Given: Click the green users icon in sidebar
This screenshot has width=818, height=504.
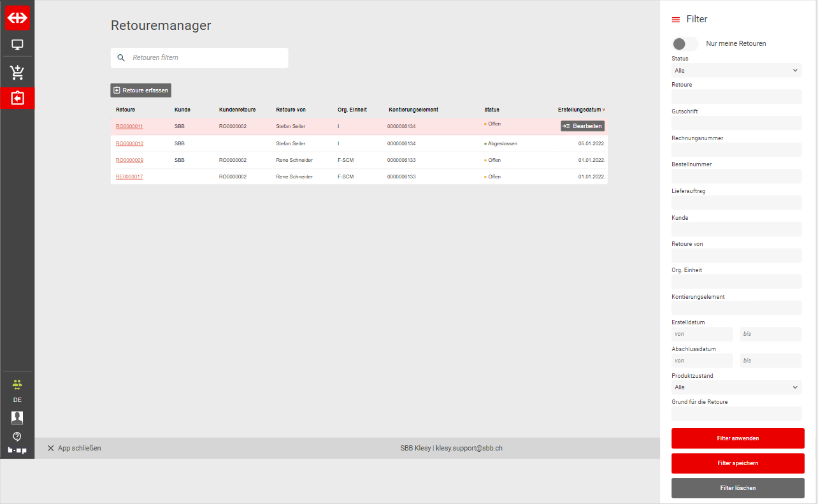Looking at the screenshot, I should (x=17, y=384).
